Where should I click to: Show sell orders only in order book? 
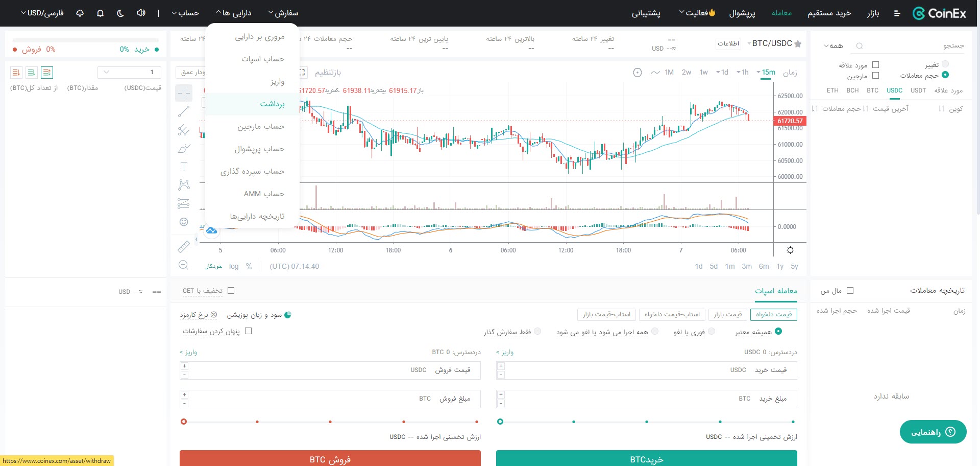point(16,73)
